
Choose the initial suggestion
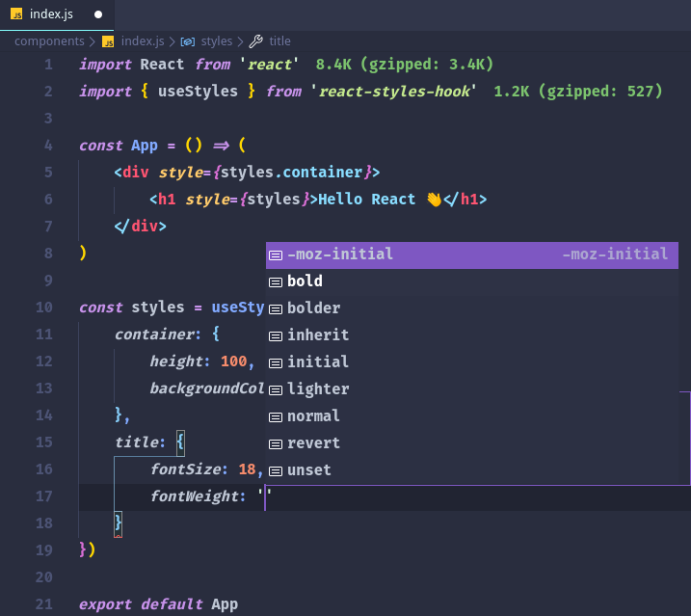pos(472,362)
